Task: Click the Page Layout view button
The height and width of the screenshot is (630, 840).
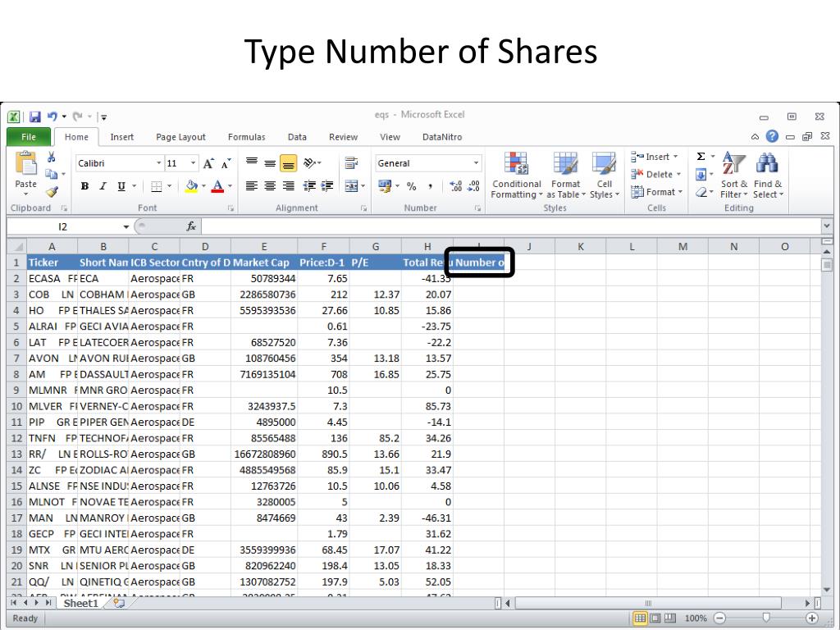Action: (x=655, y=619)
